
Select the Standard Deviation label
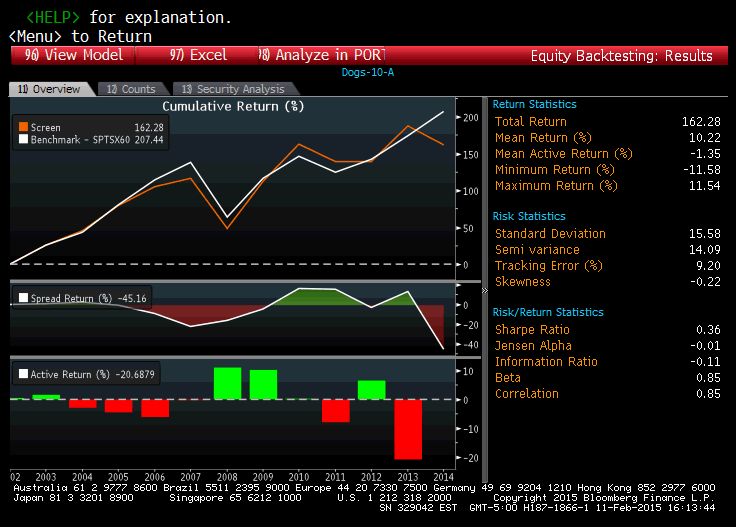(550, 234)
